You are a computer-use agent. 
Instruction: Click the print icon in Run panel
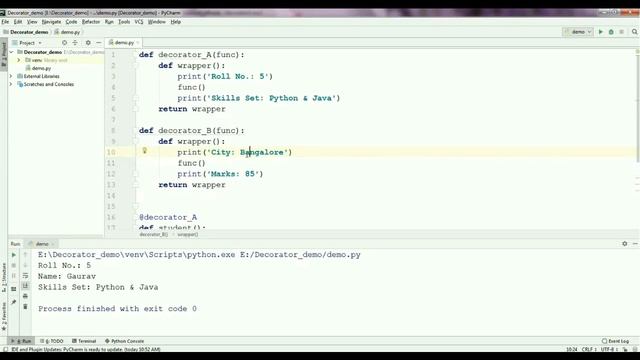pyautogui.click(x=25, y=296)
